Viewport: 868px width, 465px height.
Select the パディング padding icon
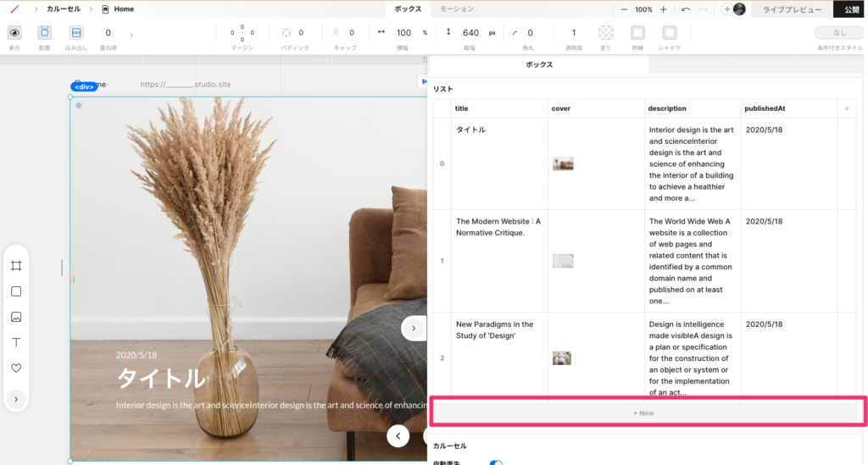pos(287,33)
